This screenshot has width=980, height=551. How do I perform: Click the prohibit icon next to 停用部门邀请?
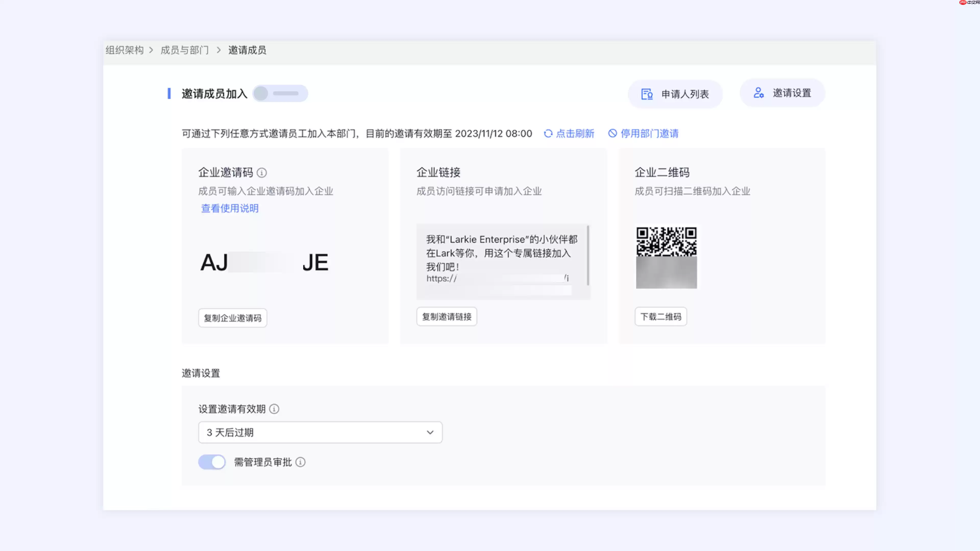click(x=612, y=133)
